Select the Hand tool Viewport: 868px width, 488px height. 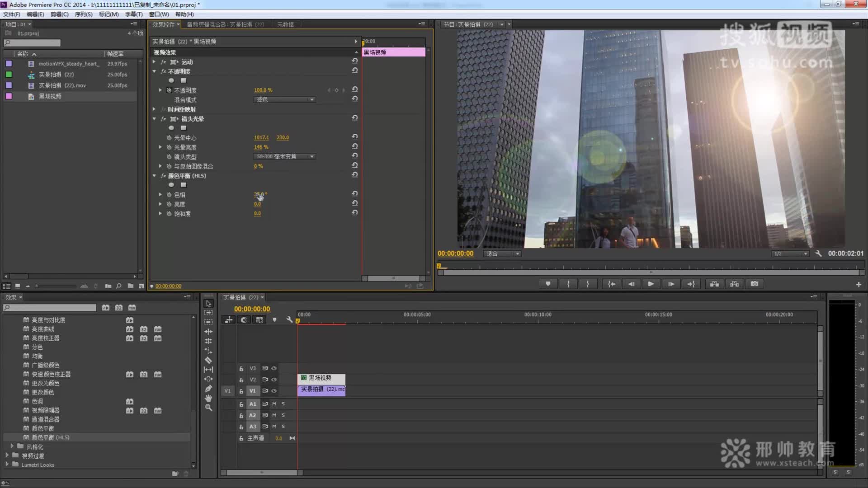[x=208, y=398]
